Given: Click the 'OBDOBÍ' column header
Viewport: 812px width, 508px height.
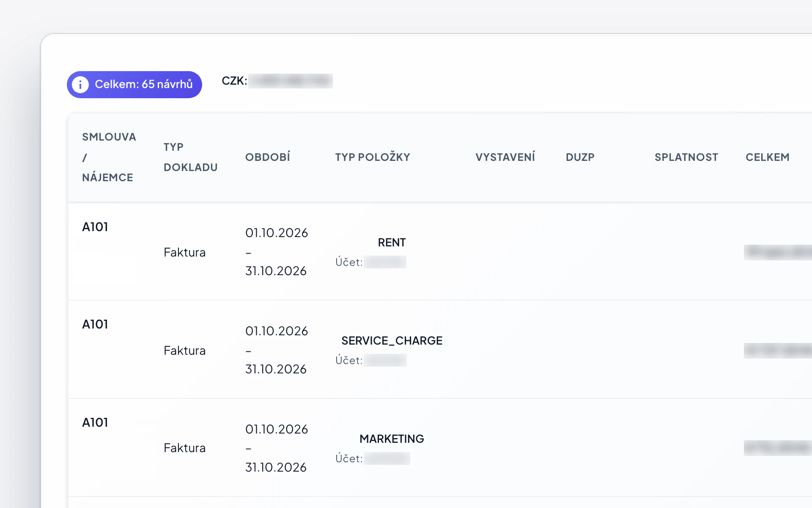Looking at the screenshot, I should tap(268, 157).
